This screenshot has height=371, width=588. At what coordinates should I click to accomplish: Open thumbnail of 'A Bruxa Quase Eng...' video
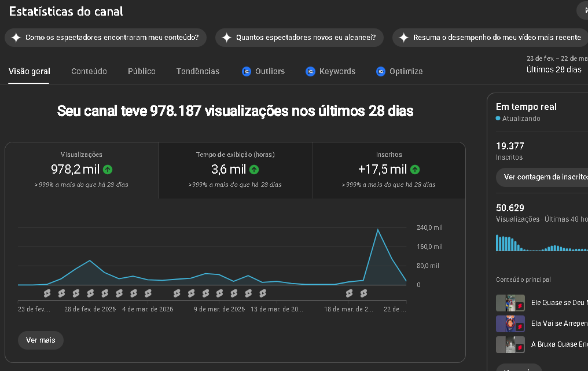tap(510, 344)
